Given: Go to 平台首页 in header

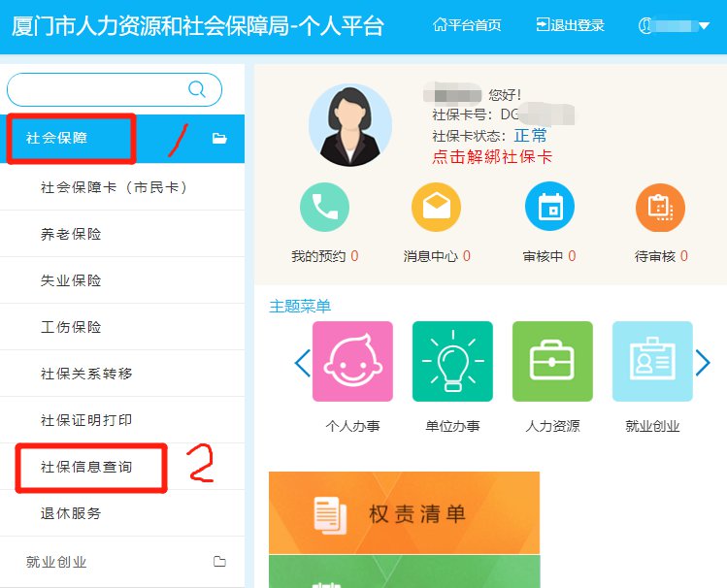Looking at the screenshot, I should [467, 25].
